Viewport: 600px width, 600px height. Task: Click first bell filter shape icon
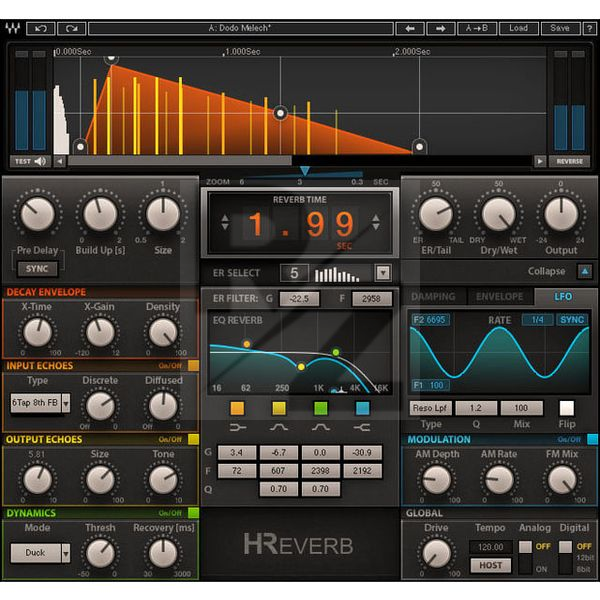(x=279, y=427)
